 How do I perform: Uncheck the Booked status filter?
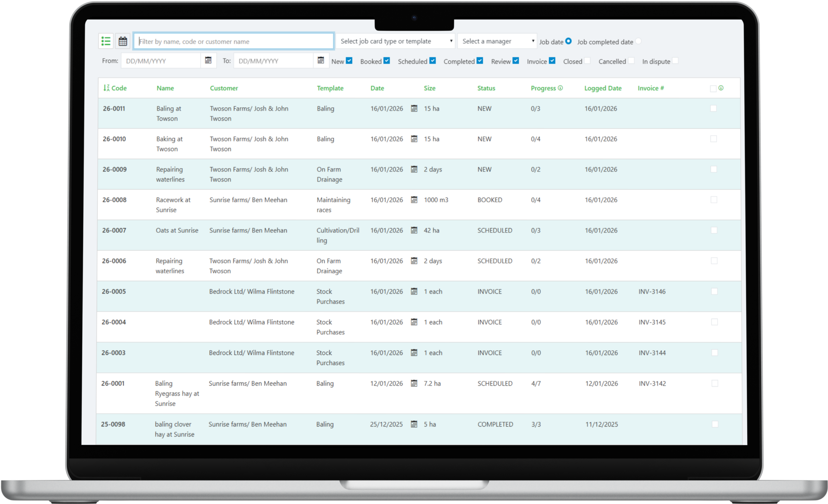[x=387, y=61]
